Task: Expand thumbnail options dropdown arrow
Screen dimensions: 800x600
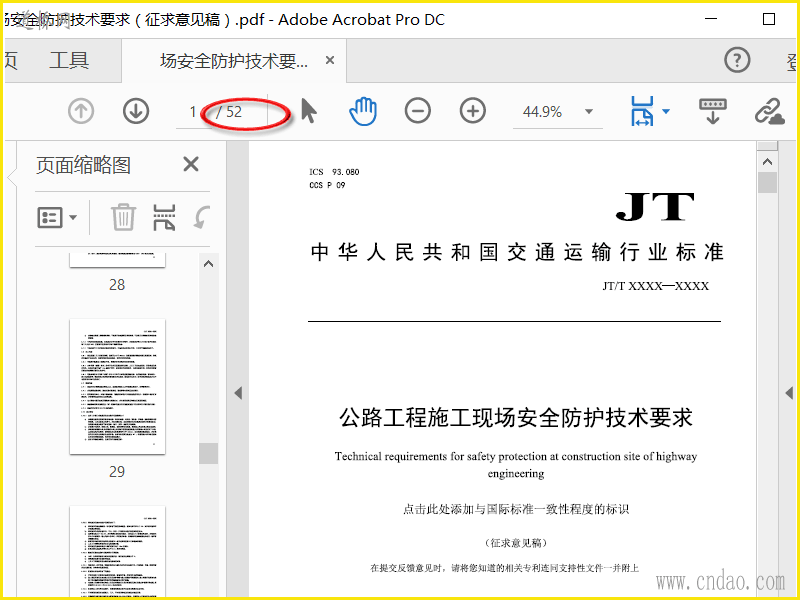Action: (73, 218)
